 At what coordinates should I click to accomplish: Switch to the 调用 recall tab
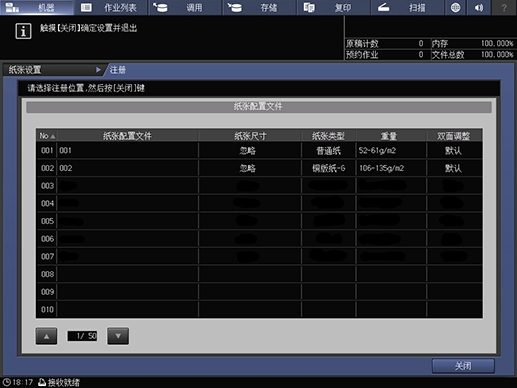click(x=185, y=7)
